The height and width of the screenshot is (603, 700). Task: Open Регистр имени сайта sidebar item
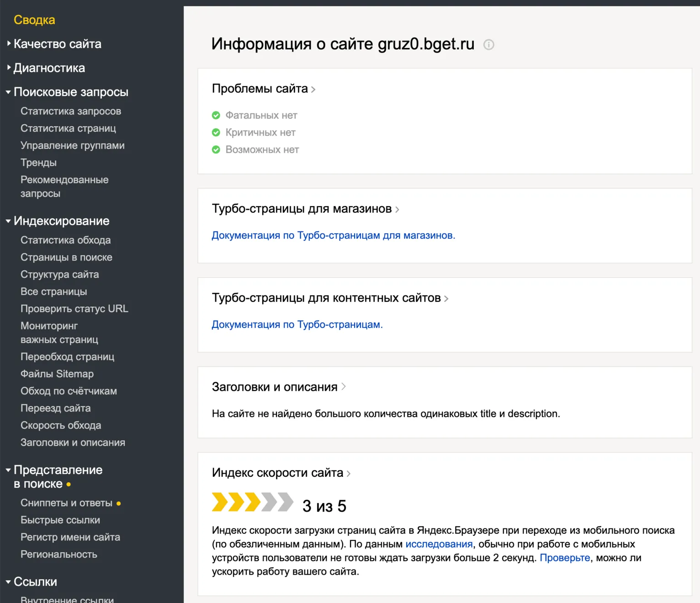[70, 537]
